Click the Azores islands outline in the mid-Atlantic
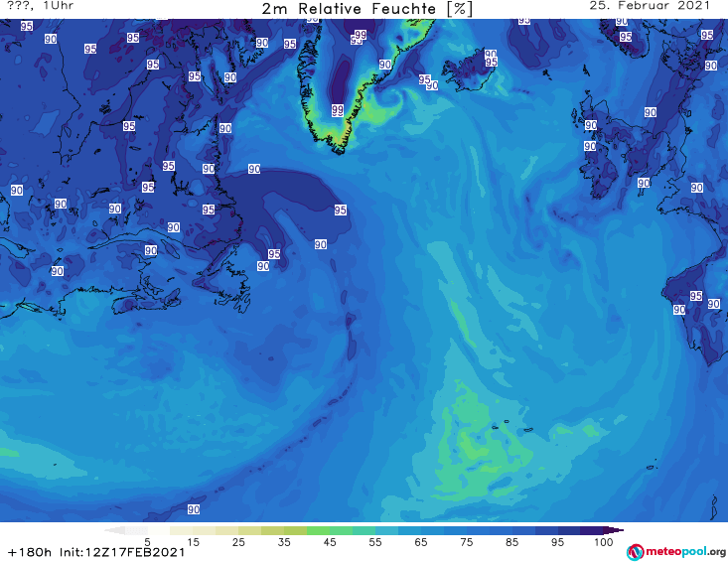728x562 pixels. [510, 426]
